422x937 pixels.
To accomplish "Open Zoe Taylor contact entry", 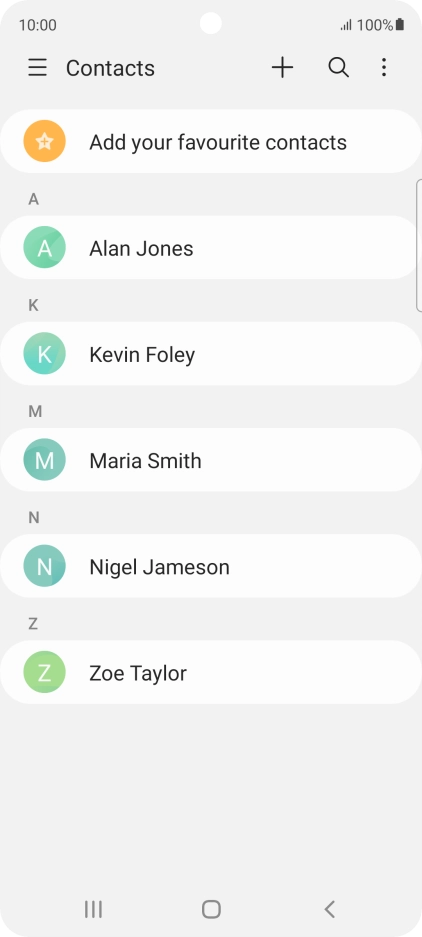I will pyautogui.click(x=211, y=672).
